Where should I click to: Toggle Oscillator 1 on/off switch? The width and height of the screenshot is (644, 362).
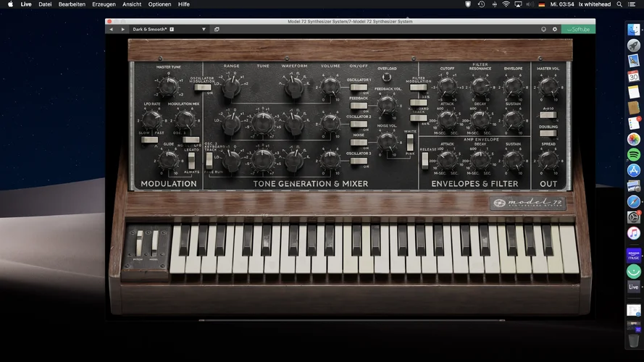tap(359, 87)
